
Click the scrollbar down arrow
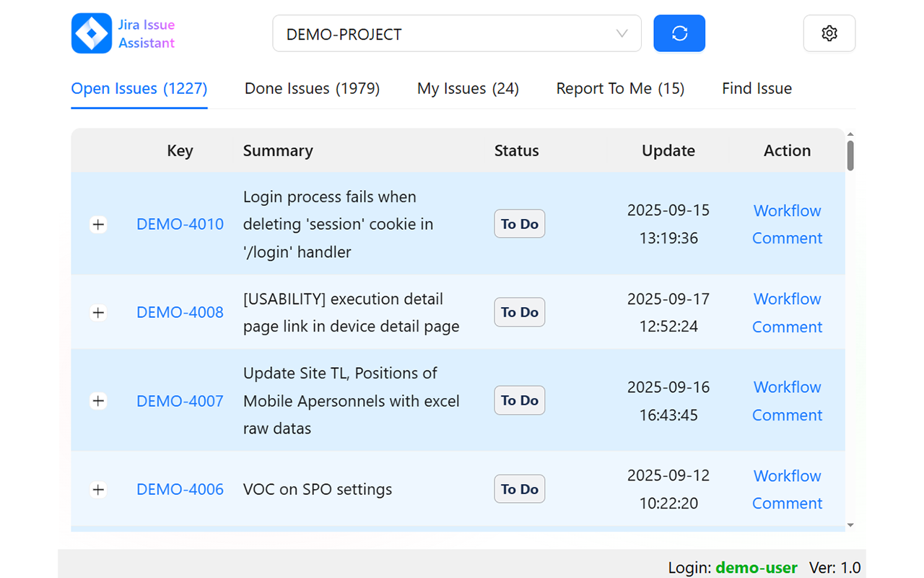tap(850, 525)
